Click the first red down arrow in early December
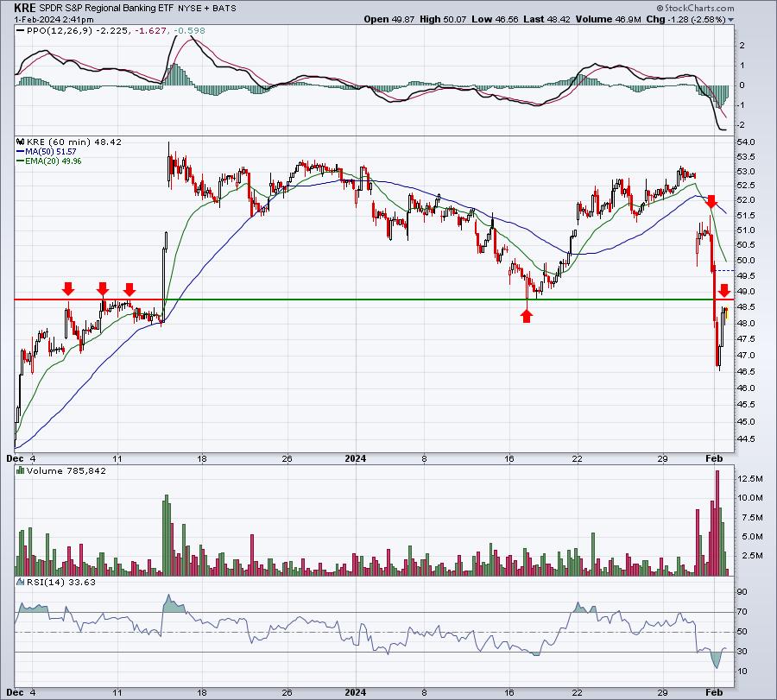 point(68,289)
